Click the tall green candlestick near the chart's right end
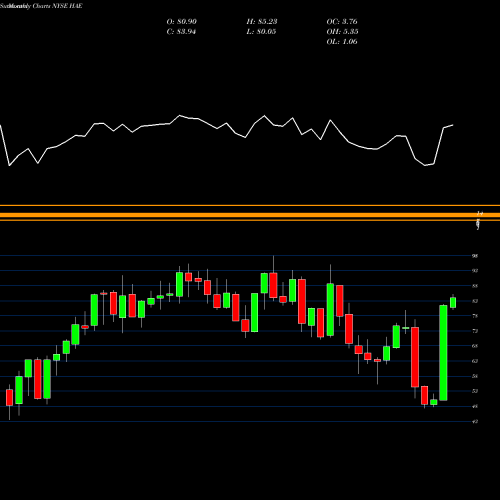500x500 pixels. 443,353
